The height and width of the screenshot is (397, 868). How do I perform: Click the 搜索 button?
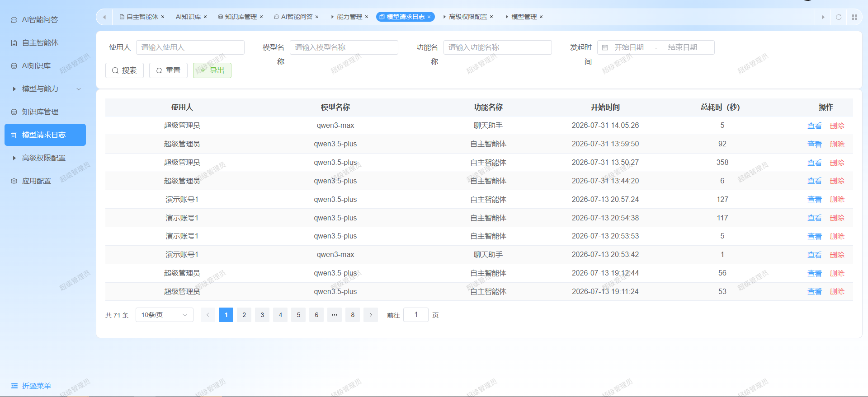coord(124,70)
